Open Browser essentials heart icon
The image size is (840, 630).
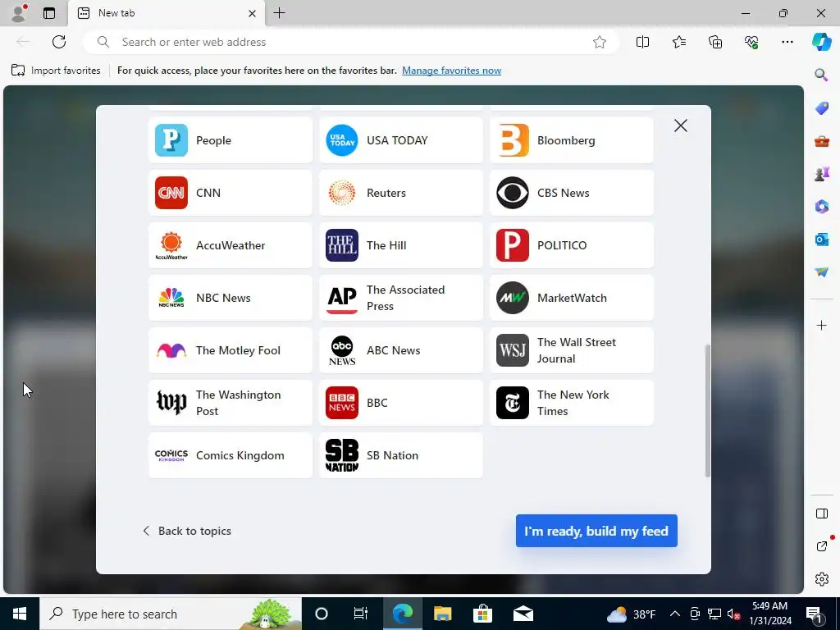(751, 42)
